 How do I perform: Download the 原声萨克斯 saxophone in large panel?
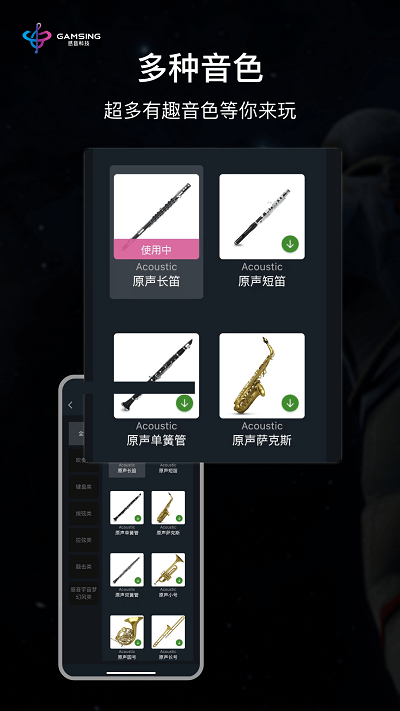pyautogui.click(x=290, y=403)
